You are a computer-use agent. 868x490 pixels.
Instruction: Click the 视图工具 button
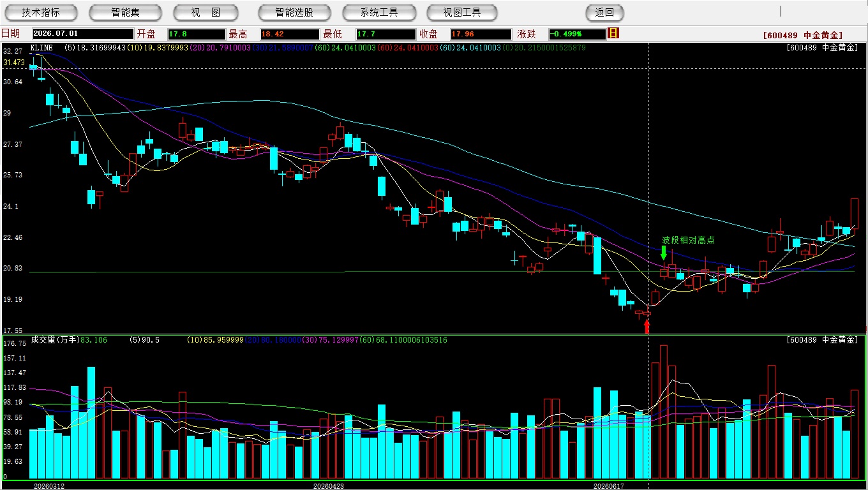point(463,12)
